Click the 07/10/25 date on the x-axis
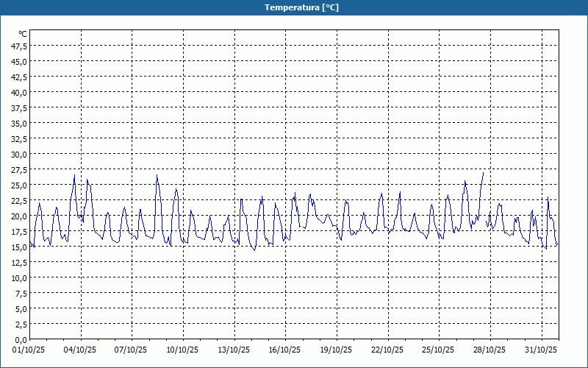Screen dimensions: 588x368 click(132, 349)
